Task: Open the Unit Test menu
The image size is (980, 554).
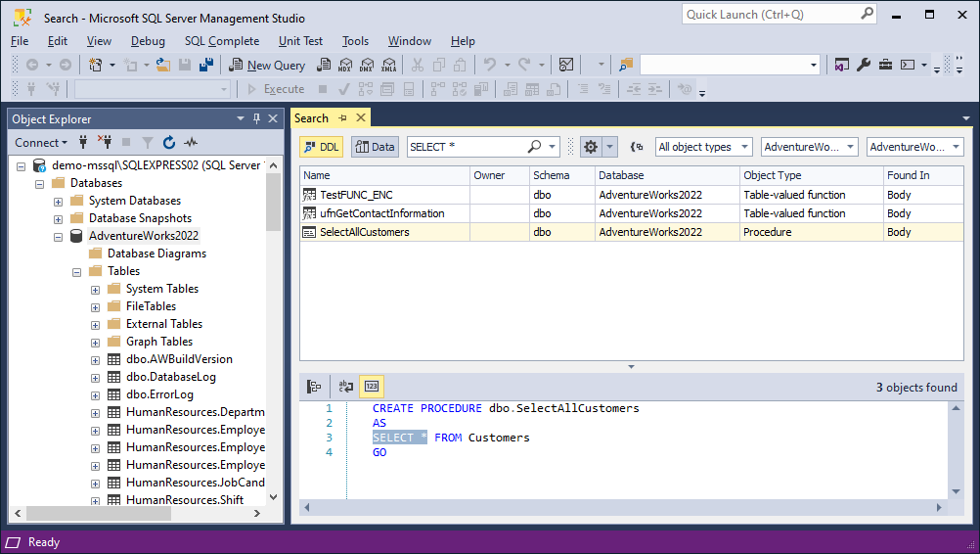Action: point(300,41)
